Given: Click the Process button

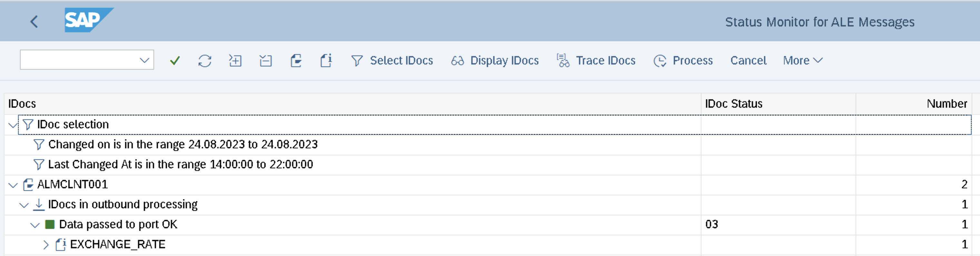Looking at the screenshot, I should click(x=683, y=61).
